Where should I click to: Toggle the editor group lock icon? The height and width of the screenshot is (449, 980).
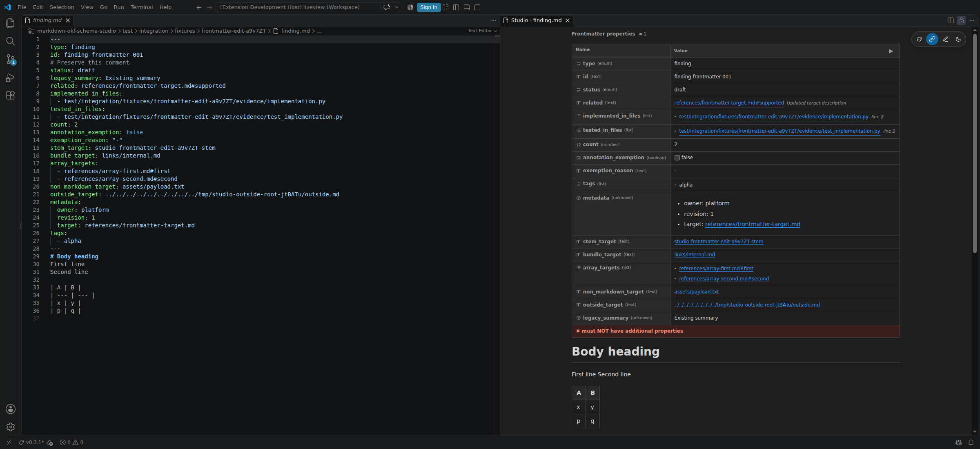[961, 20]
